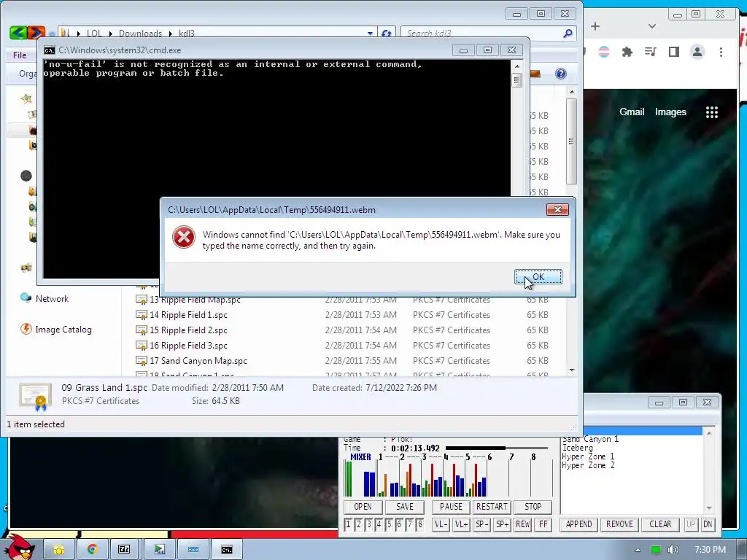
Task: Open Chrome extensions puzzle icon
Action: click(x=627, y=52)
